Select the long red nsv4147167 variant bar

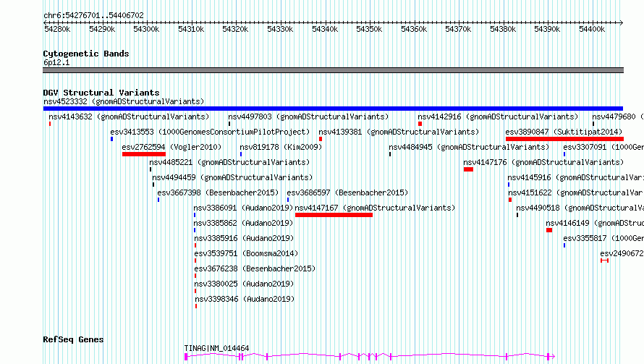tap(334, 215)
